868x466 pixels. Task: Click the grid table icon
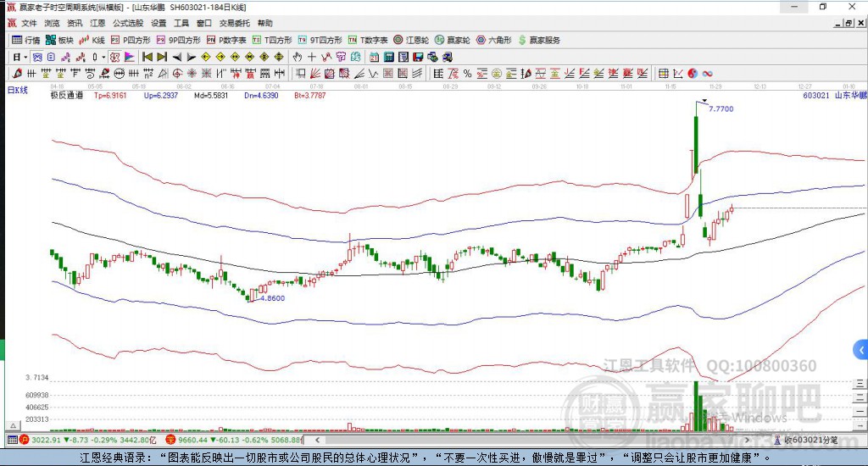(x=663, y=73)
